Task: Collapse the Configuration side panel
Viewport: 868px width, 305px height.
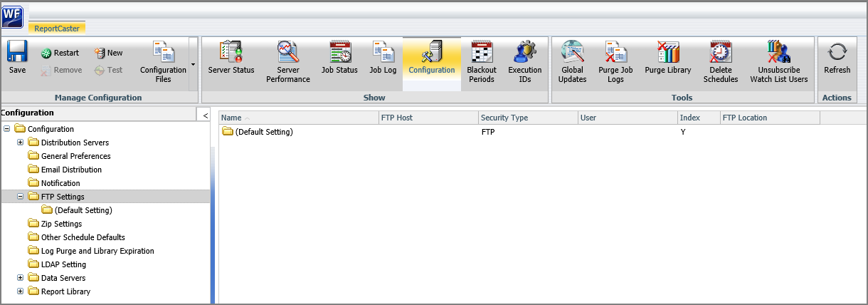Action: click(205, 114)
